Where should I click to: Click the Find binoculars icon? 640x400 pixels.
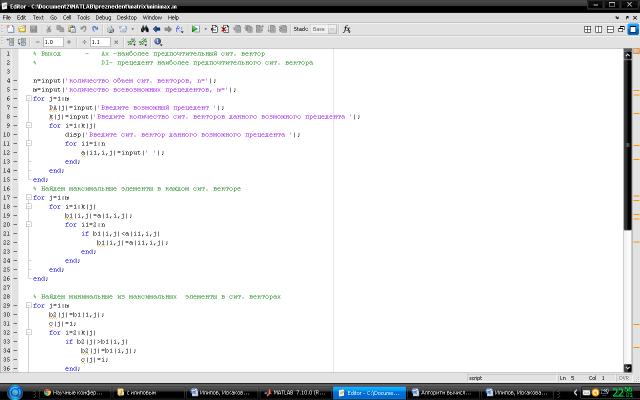(144, 30)
